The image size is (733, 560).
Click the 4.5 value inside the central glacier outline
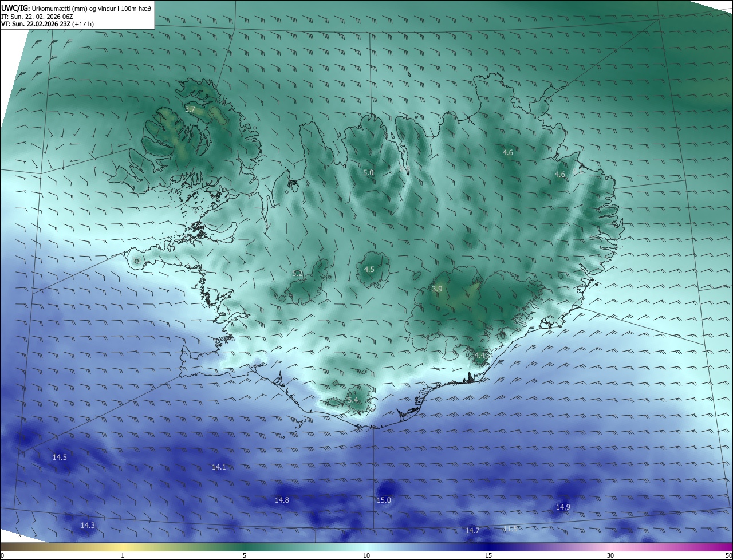click(369, 269)
